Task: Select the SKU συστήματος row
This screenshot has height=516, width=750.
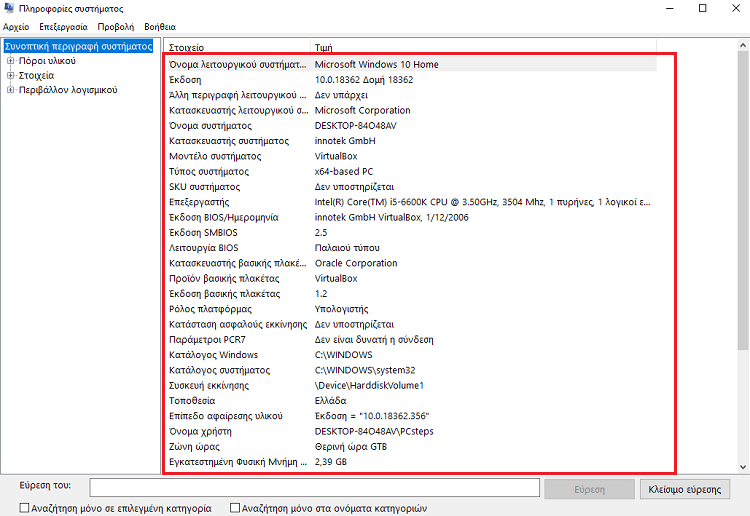Action: tap(411, 187)
